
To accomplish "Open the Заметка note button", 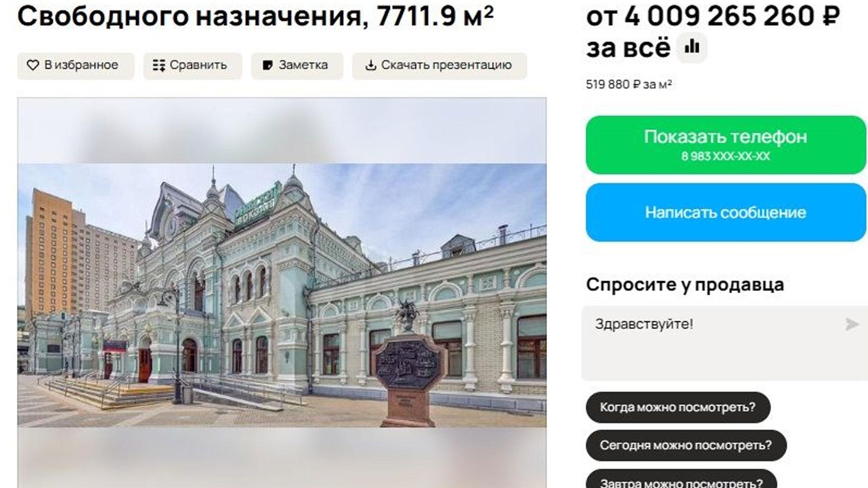I will click(297, 66).
